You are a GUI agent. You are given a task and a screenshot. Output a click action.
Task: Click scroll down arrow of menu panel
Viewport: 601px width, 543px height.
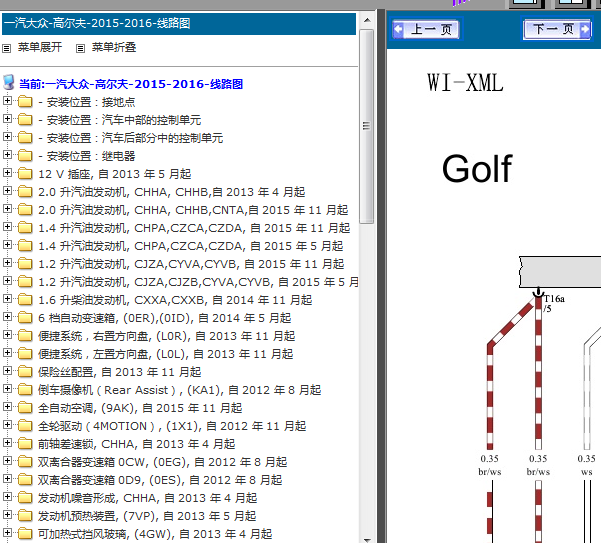(x=367, y=540)
